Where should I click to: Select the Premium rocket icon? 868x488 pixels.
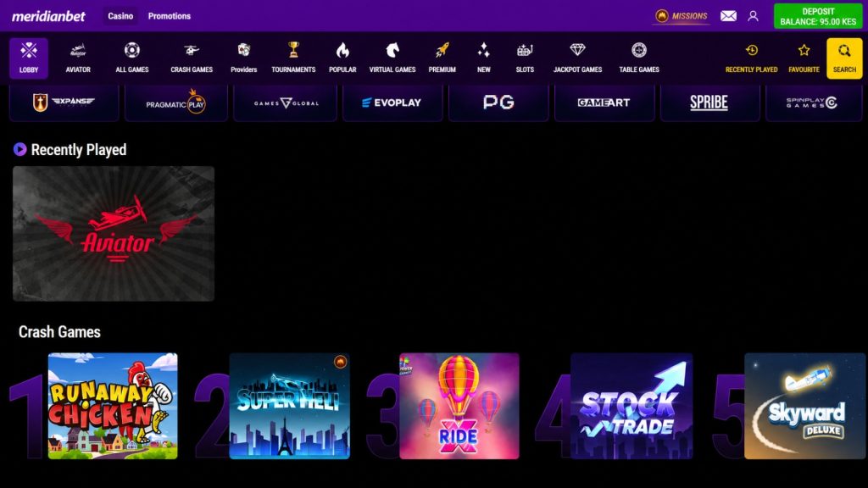point(442,50)
